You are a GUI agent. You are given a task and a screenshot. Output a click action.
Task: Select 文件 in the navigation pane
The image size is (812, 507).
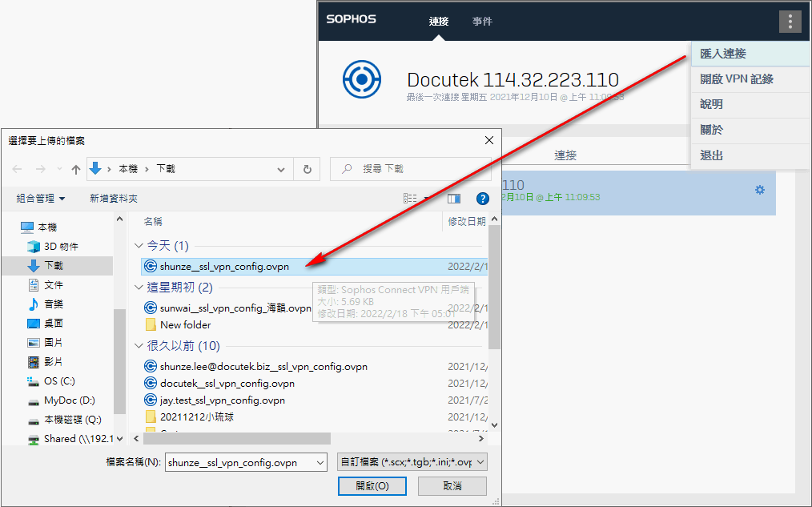(x=54, y=285)
